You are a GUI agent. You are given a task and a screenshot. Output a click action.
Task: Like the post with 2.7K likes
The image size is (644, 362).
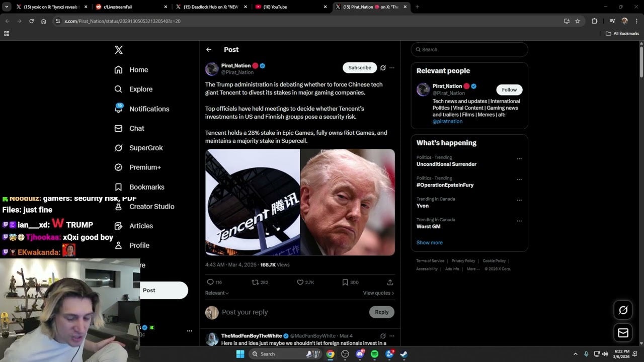coord(305,283)
